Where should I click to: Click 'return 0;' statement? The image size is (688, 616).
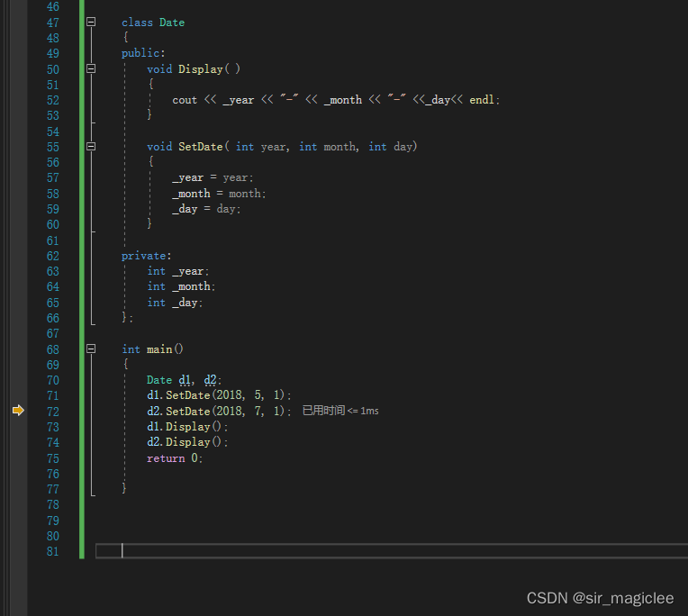[175, 458]
